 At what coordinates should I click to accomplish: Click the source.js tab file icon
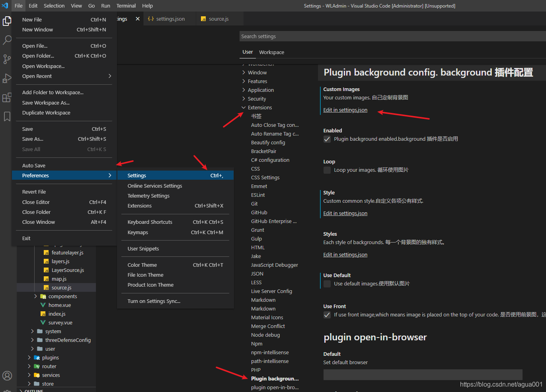[x=203, y=19]
